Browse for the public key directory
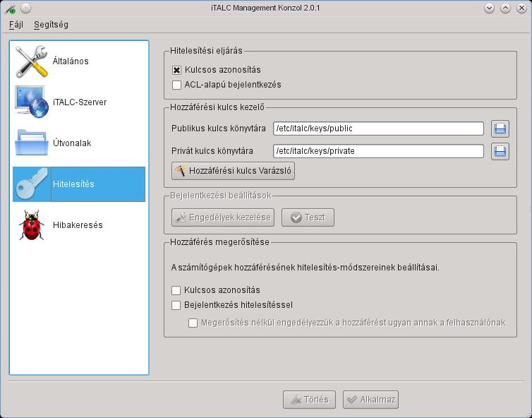The image size is (532, 418). [x=500, y=129]
